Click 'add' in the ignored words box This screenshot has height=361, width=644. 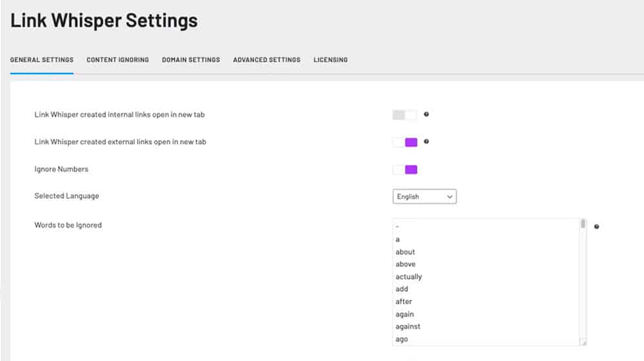[x=402, y=289]
